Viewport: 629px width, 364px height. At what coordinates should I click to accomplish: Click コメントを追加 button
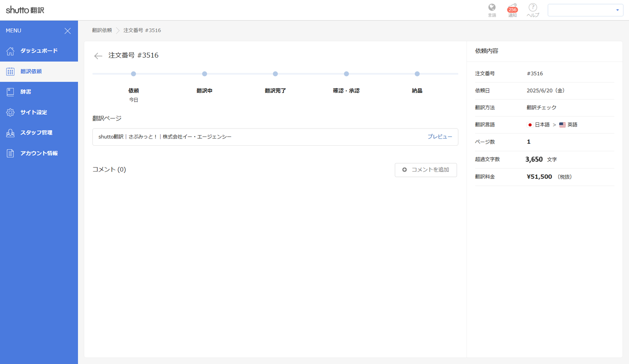[x=426, y=170]
